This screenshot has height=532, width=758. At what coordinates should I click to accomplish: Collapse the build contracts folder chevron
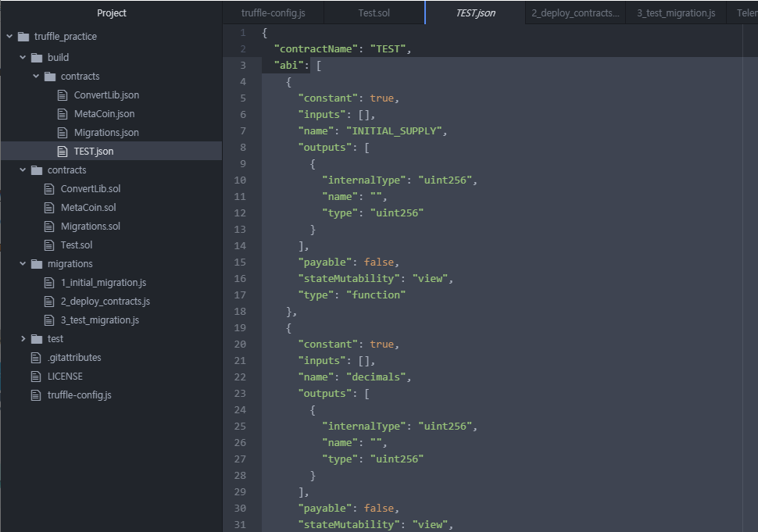pyautogui.click(x=36, y=76)
